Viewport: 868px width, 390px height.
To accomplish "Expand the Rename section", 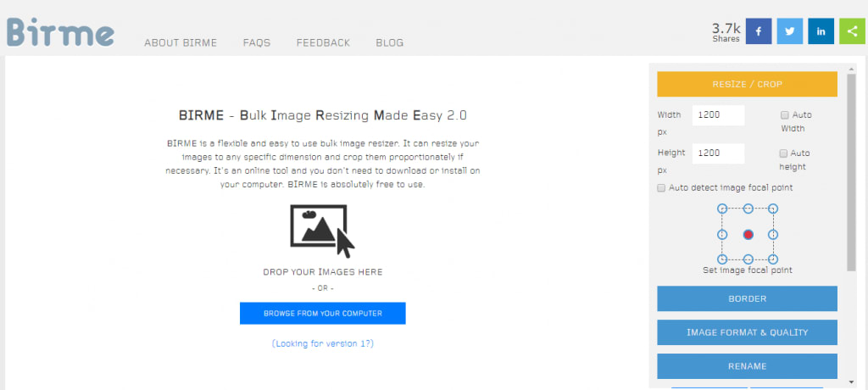I will click(747, 366).
